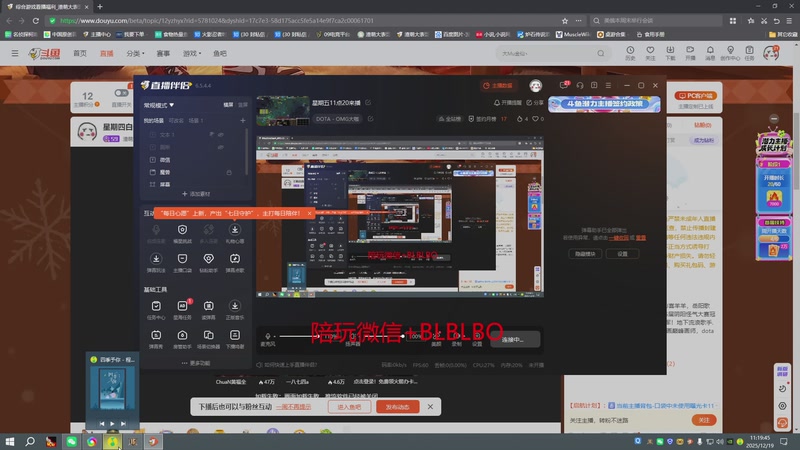Go to 首页 in Douyu navigation

pos(80,53)
